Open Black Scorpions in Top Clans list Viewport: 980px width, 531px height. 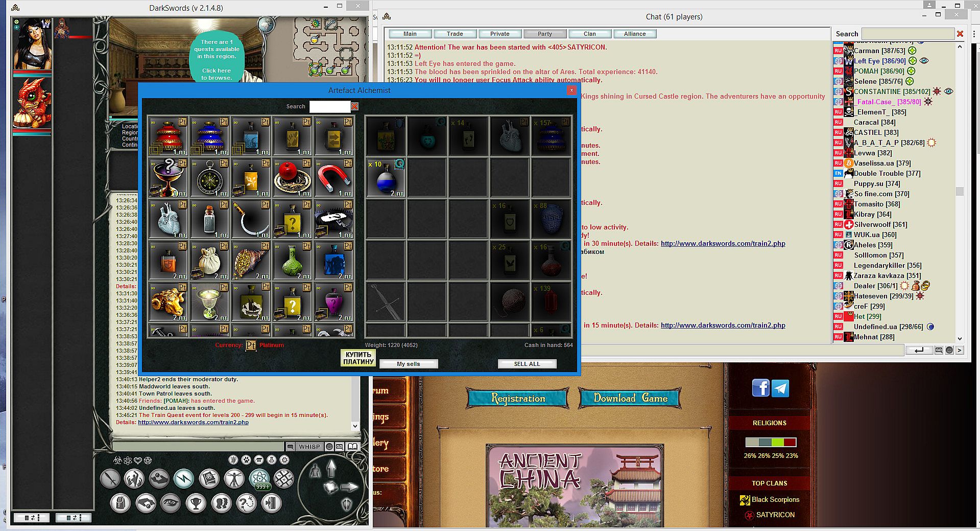pos(775,499)
